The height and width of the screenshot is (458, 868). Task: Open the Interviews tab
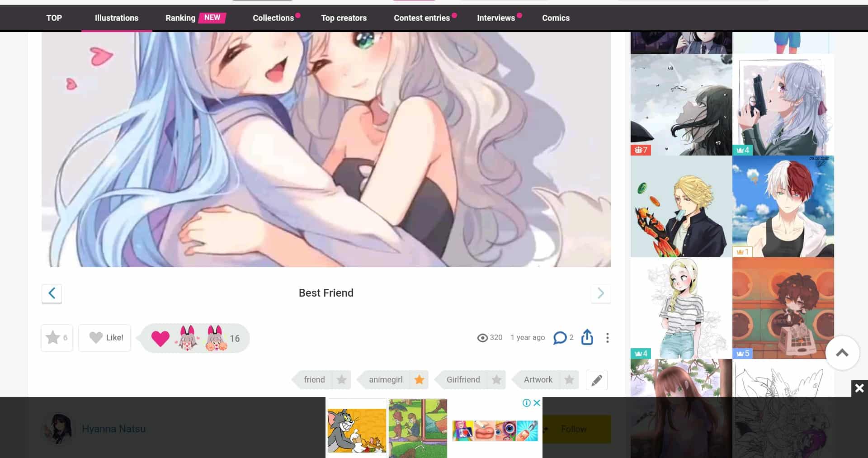click(x=496, y=18)
